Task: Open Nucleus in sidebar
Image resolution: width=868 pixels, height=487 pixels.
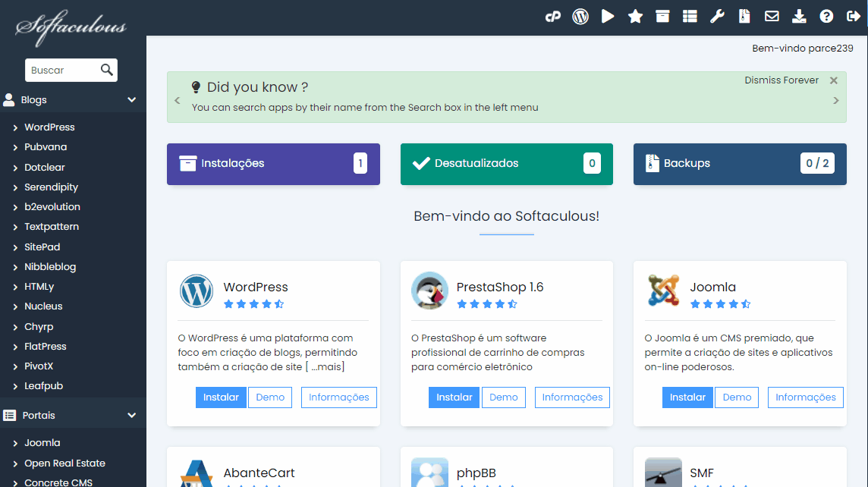Action: click(43, 306)
